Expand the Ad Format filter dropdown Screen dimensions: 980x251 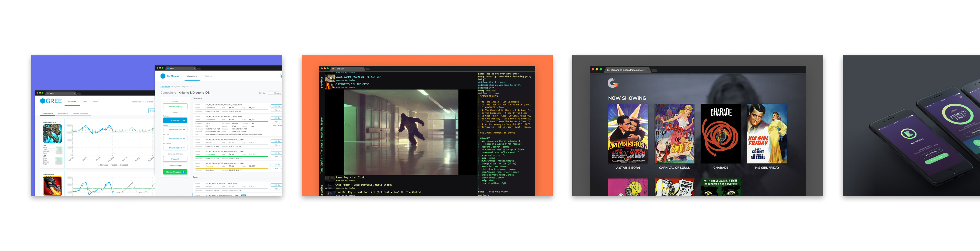175,148
